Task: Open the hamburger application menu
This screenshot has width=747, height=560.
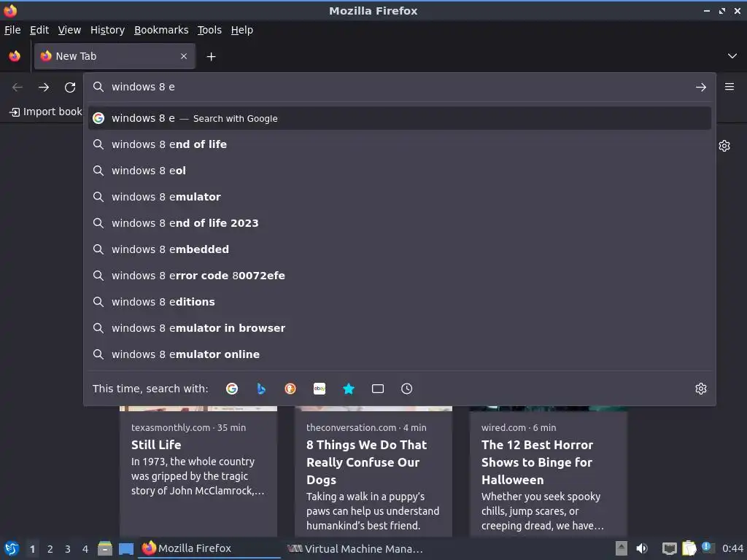Action: (x=729, y=87)
